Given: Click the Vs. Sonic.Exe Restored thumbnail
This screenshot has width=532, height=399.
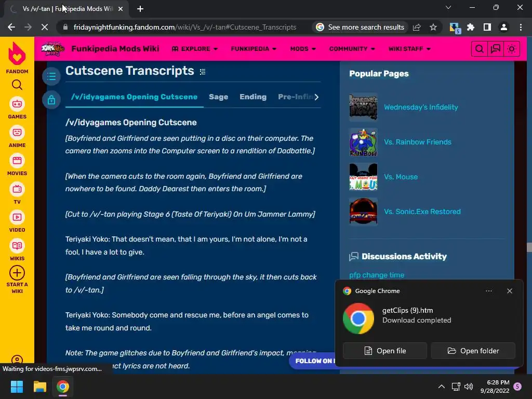Looking at the screenshot, I should (363, 212).
